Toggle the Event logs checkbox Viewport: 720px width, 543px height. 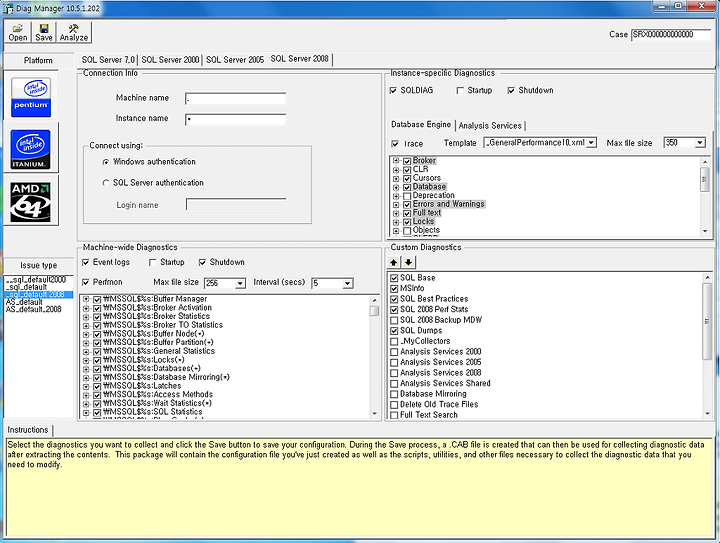[x=86, y=262]
